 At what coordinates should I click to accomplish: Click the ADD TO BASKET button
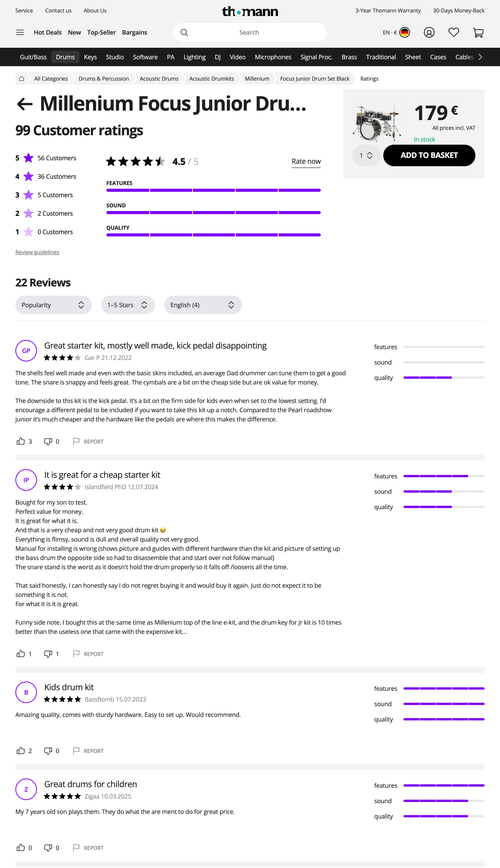tap(429, 155)
